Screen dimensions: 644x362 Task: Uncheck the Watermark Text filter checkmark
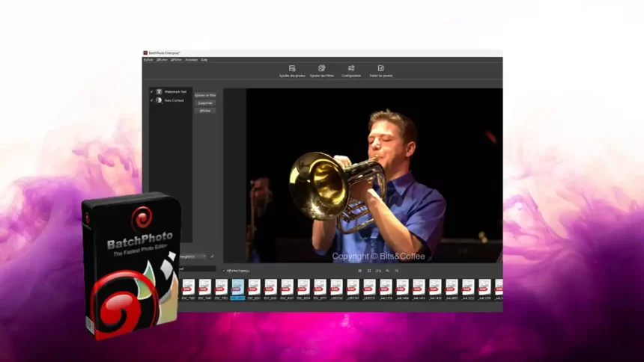coord(151,91)
